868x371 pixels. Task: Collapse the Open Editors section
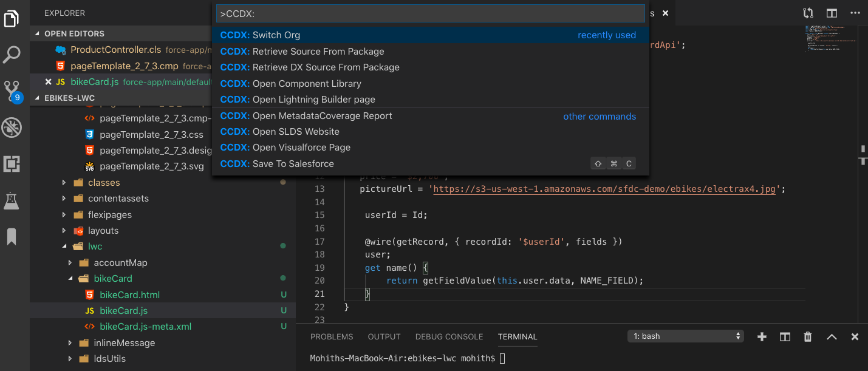click(39, 34)
